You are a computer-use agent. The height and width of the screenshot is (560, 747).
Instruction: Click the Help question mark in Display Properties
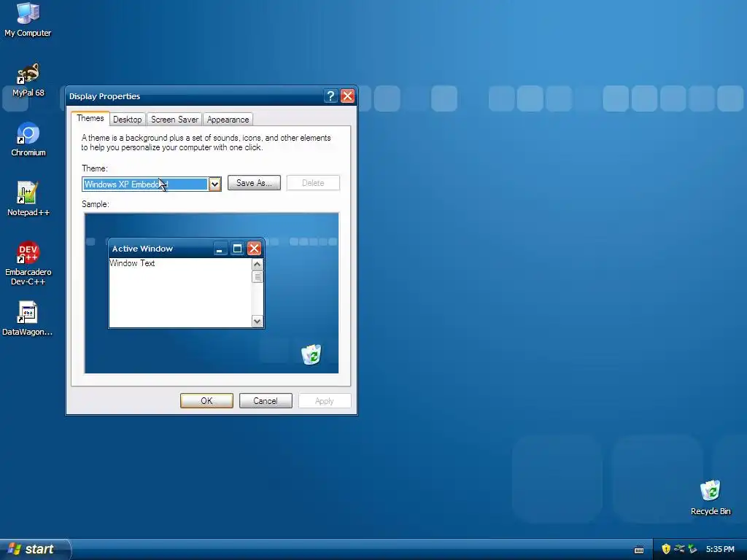pyautogui.click(x=330, y=96)
